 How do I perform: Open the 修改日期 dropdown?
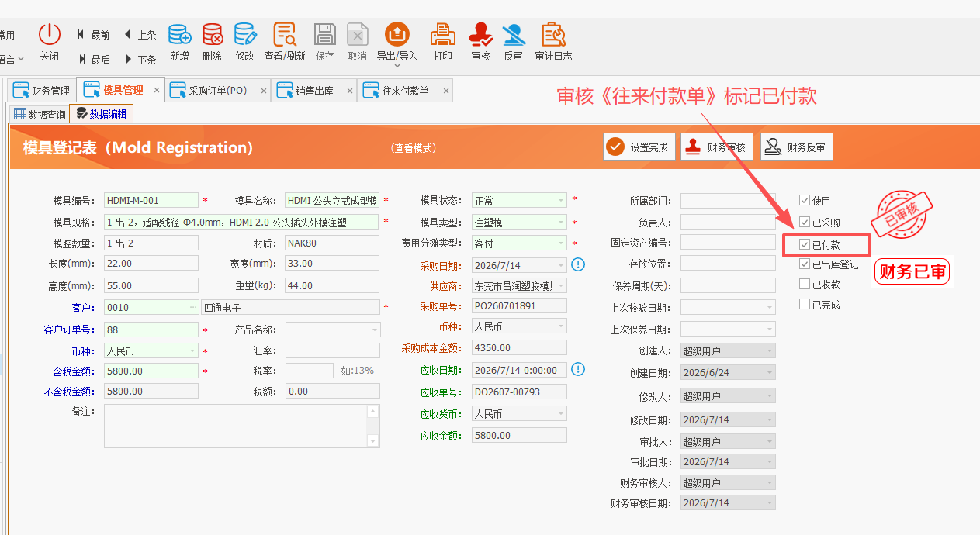770,420
